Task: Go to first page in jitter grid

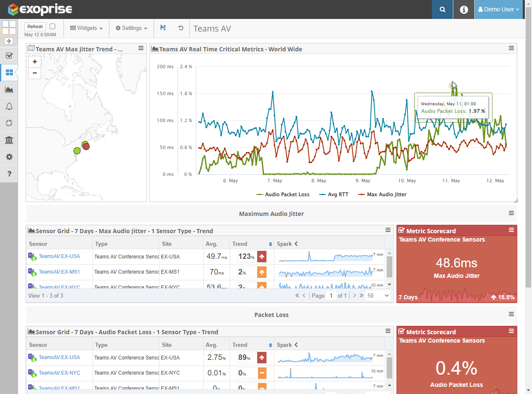Action: (x=298, y=295)
